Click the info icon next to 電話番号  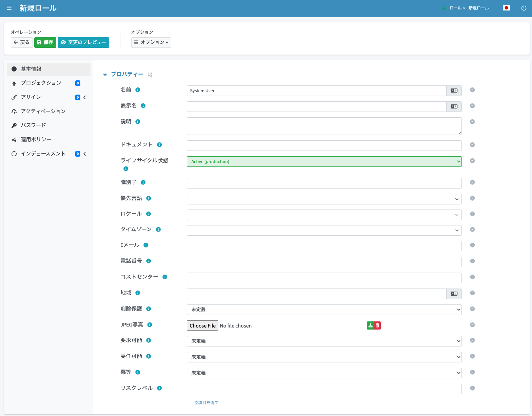pos(149,261)
